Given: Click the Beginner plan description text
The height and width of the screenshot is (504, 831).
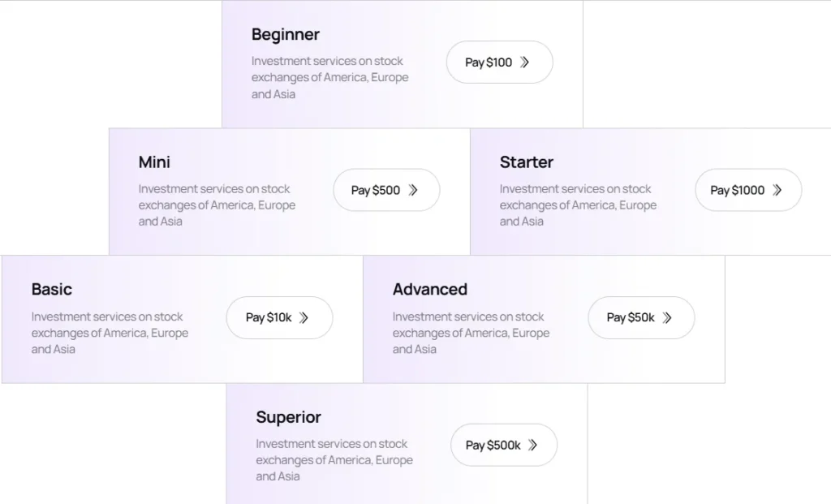Looking at the screenshot, I should coord(329,77).
